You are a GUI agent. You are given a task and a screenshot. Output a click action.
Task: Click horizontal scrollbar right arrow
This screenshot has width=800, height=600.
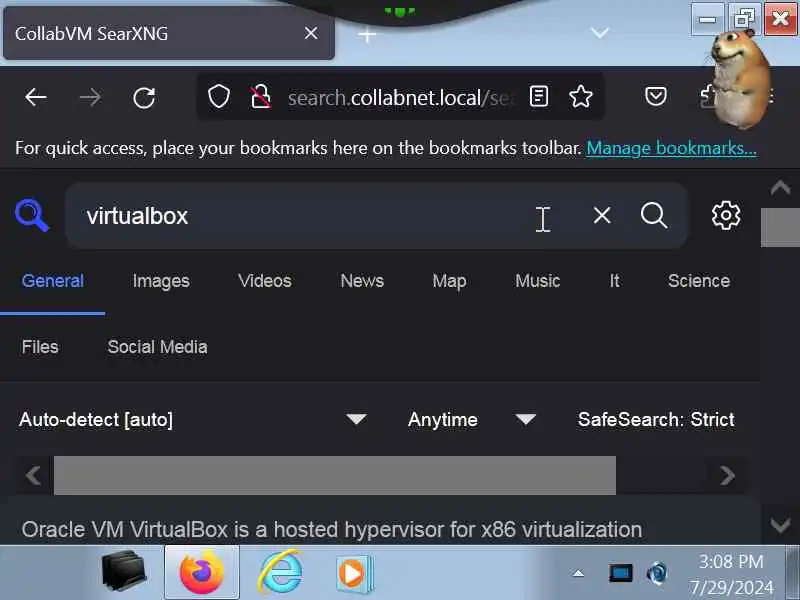point(727,476)
